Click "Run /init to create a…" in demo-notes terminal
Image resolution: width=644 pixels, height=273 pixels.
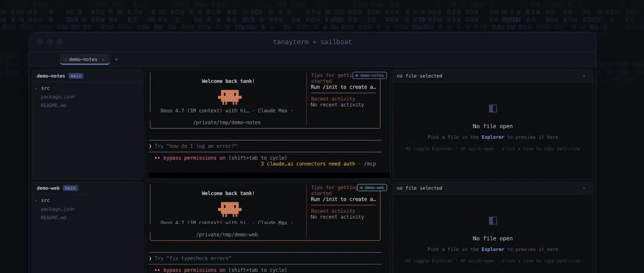coord(343,87)
